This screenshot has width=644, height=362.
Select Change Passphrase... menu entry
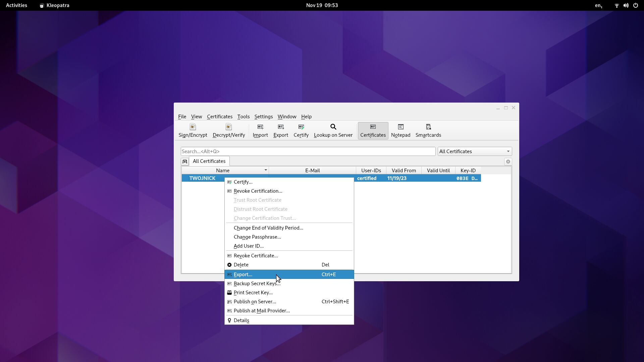coord(257,237)
